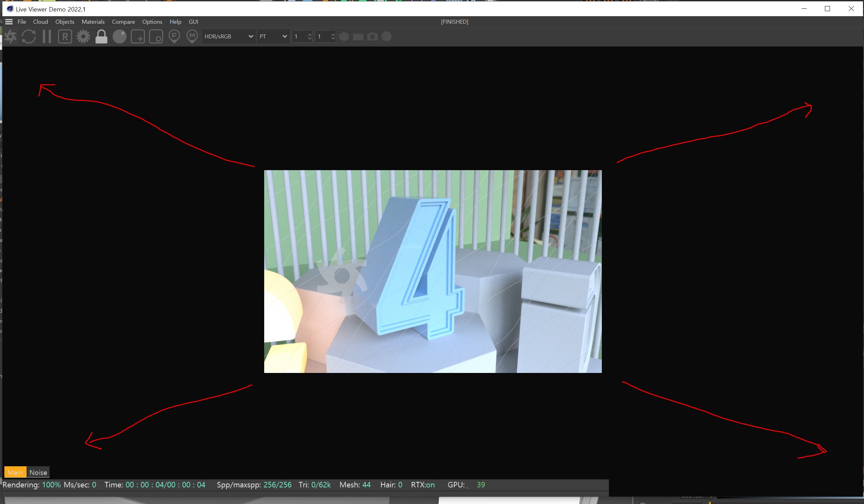Click the lock resolution padlock icon
Image resolution: width=864 pixels, height=504 pixels.
pos(101,36)
